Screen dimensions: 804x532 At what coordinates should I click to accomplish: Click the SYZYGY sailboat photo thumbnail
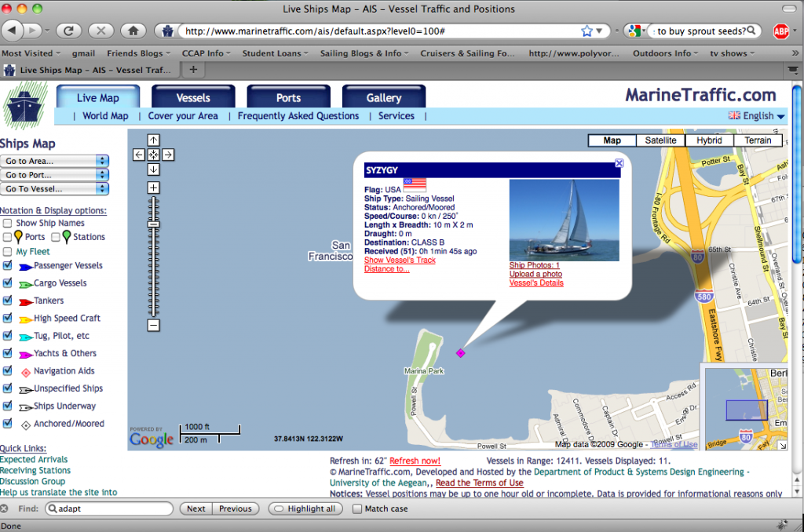tap(564, 220)
